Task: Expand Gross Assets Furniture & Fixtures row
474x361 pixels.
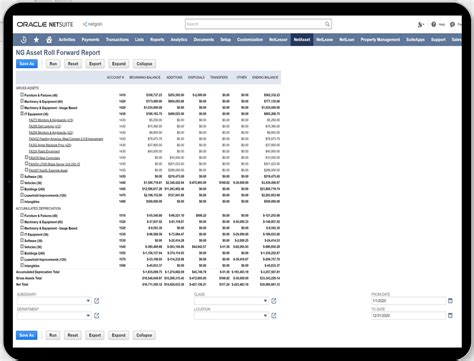Action: pyautogui.click(x=22, y=95)
